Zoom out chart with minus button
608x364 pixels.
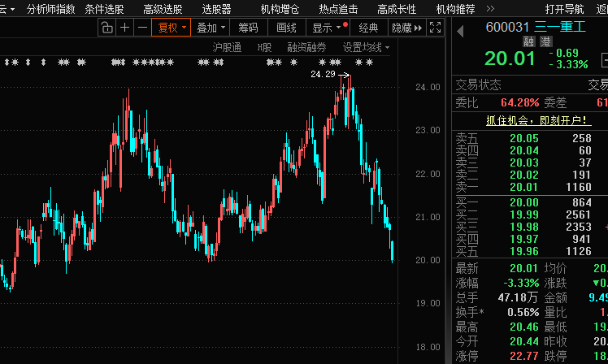(x=141, y=28)
